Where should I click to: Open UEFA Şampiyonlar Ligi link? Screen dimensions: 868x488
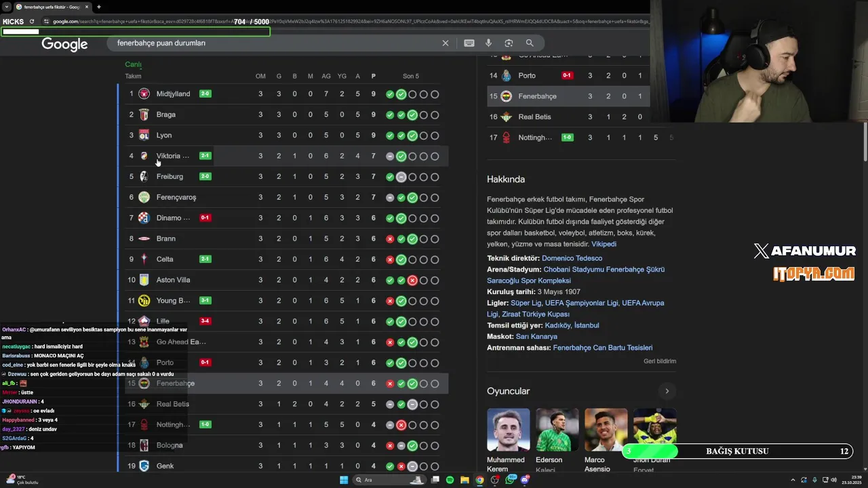pyautogui.click(x=582, y=303)
